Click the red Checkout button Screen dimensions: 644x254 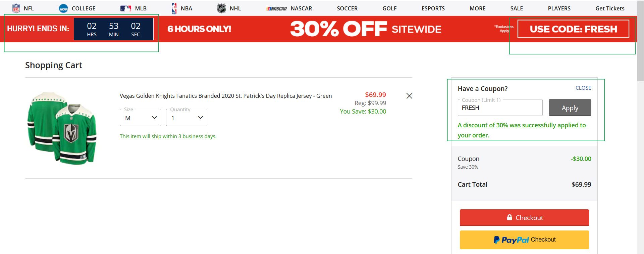coord(524,218)
